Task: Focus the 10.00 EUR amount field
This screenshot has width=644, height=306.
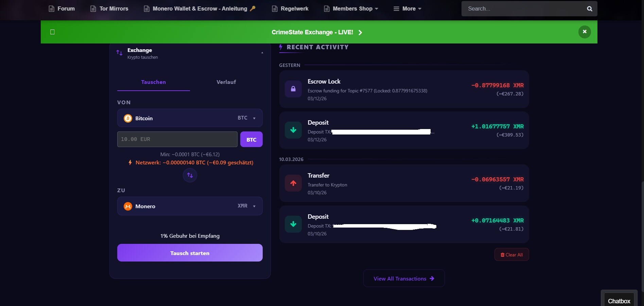Action: [x=177, y=139]
